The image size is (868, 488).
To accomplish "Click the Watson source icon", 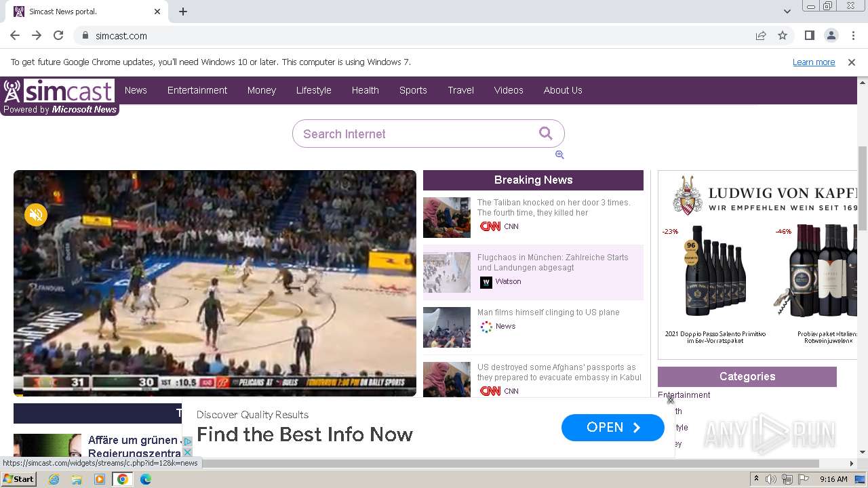I will [486, 282].
